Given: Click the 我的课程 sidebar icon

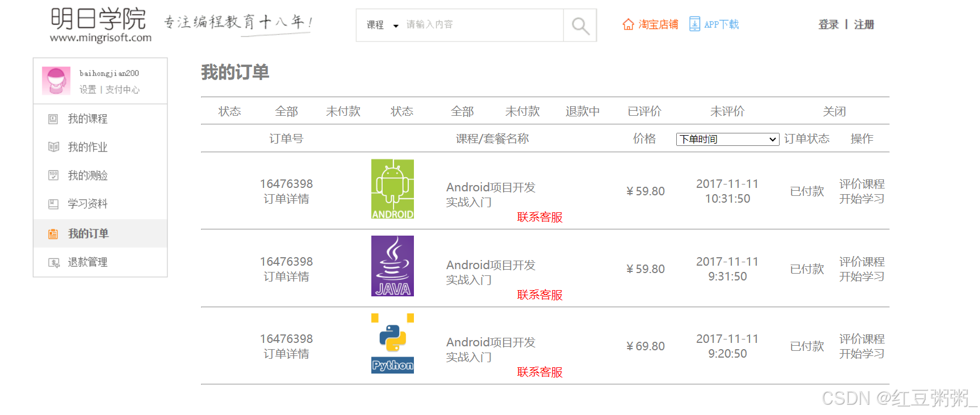Looking at the screenshot, I should tap(53, 119).
